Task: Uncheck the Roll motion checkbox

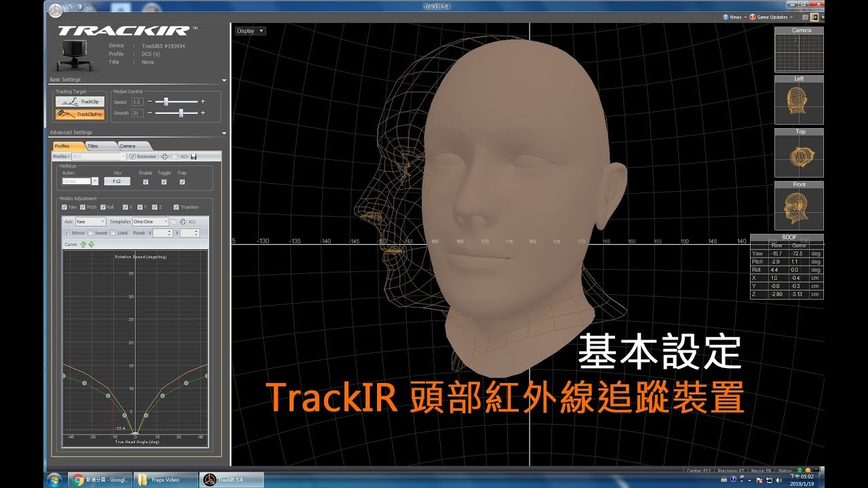Action: pyautogui.click(x=102, y=207)
